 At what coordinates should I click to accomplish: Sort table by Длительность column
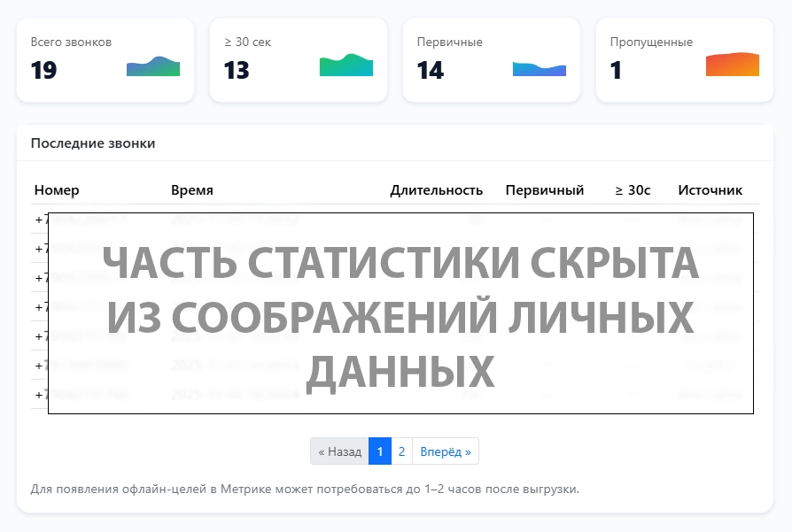(438, 189)
